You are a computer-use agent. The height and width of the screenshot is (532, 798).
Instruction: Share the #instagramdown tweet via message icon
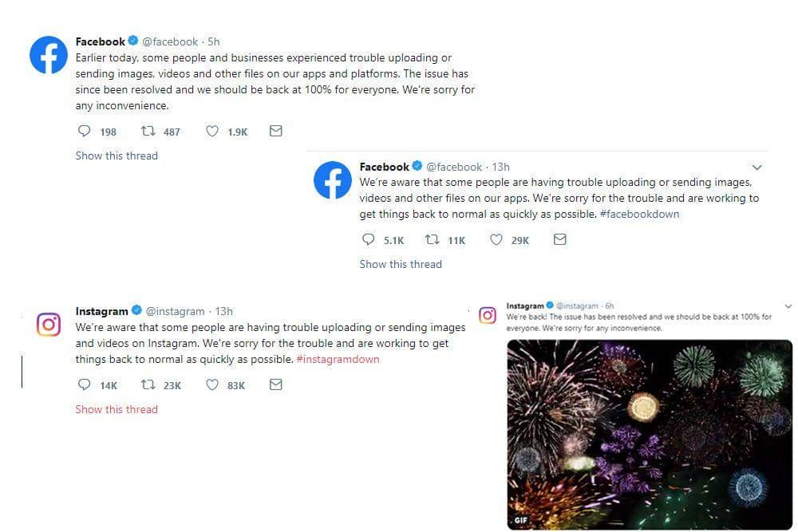click(276, 384)
